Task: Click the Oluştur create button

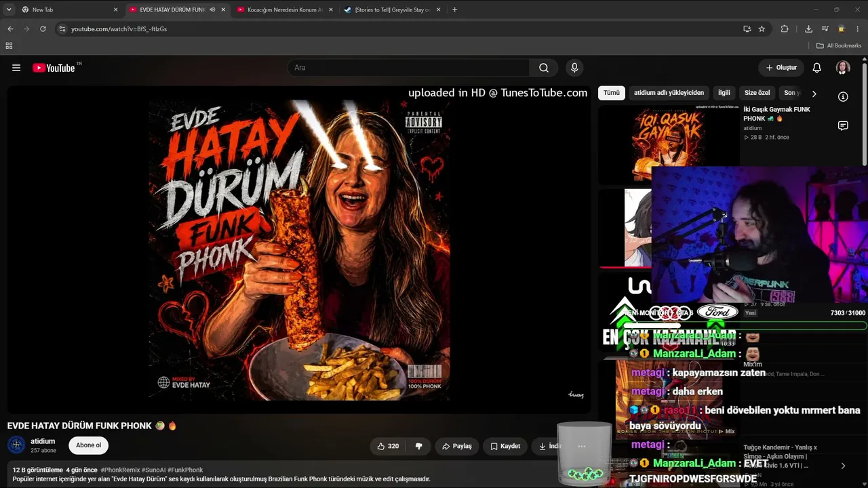Action: (781, 68)
